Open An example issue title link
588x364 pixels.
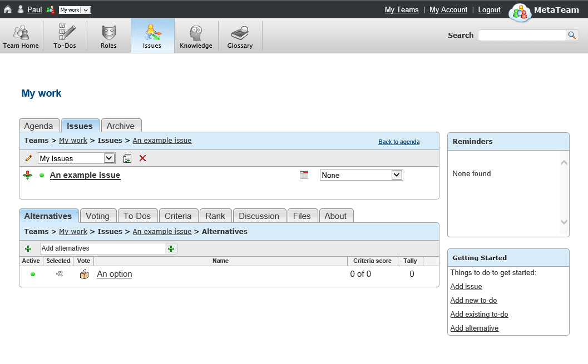(x=85, y=175)
